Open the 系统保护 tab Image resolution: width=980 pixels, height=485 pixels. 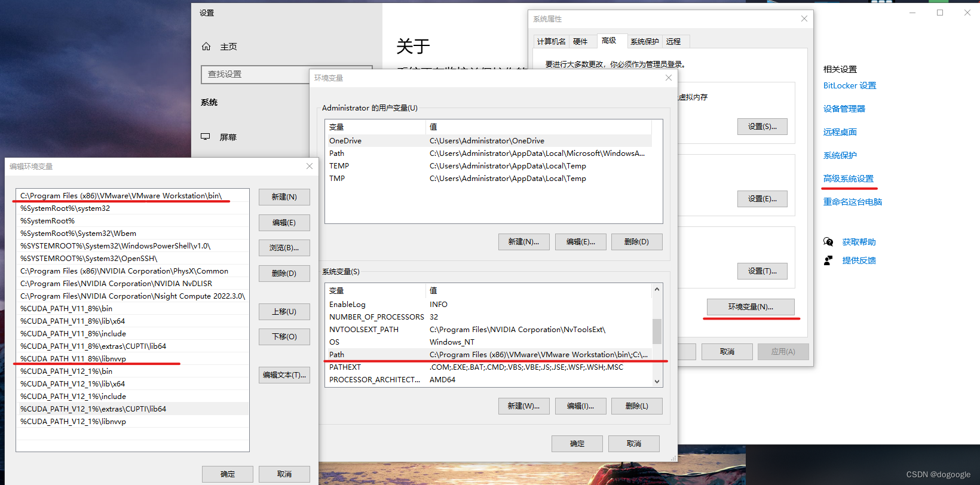pyautogui.click(x=645, y=41)
